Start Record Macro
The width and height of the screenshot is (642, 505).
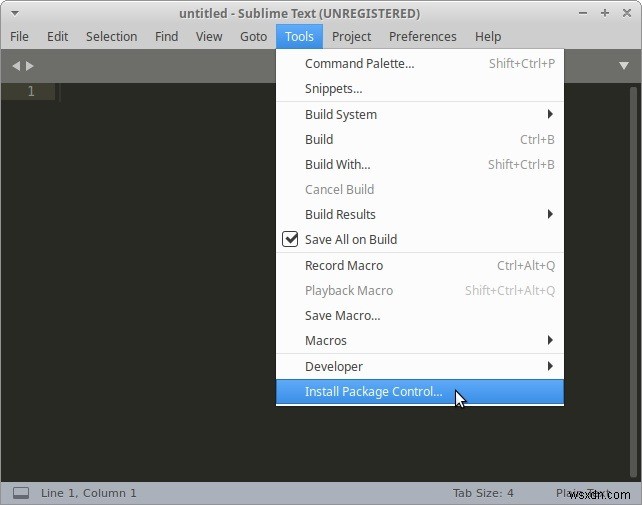[420, 265]
